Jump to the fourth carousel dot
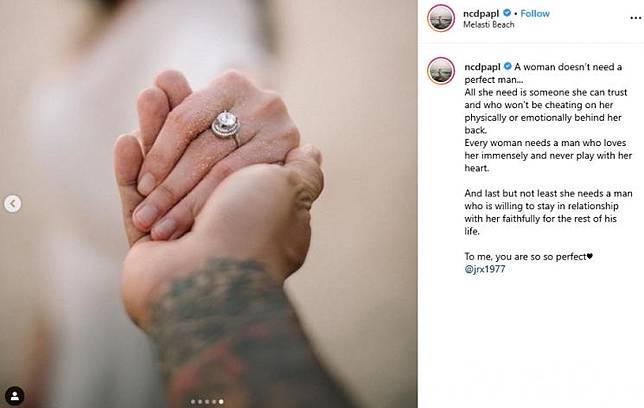The width and height of the screenshot is (644, 408). click(x=214, y=401)
